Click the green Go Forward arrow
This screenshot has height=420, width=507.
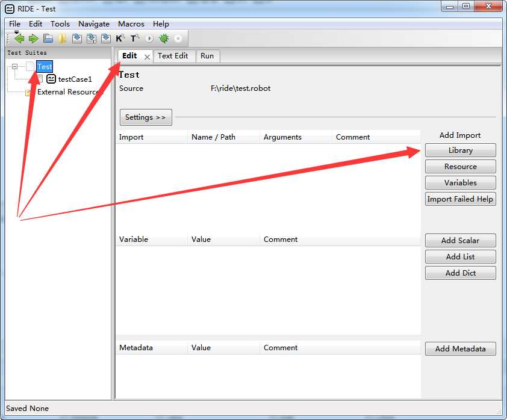point(33,39)
